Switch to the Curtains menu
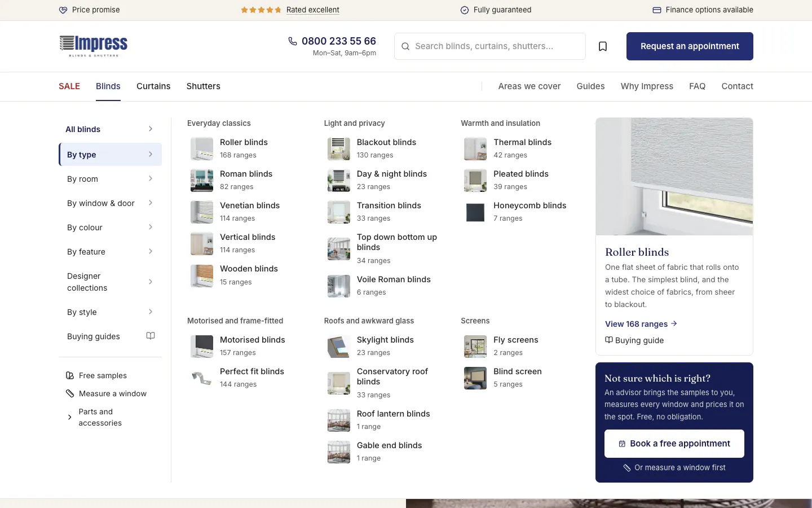This screenshot has height=508, width=812. pyautogui.click(x=153, y=86)
